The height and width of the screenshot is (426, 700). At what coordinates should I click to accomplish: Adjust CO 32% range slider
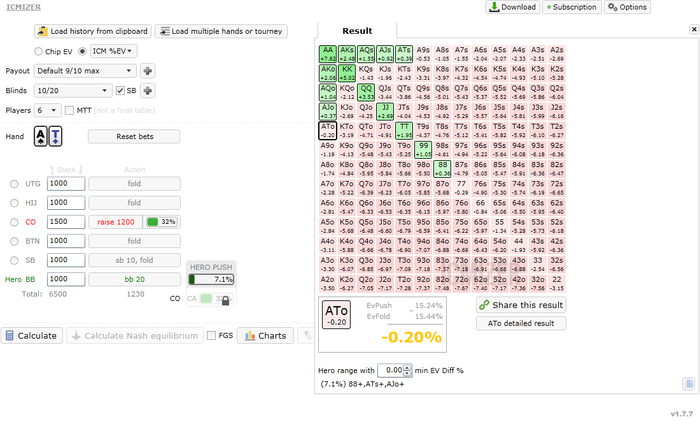tap(161, 222)
